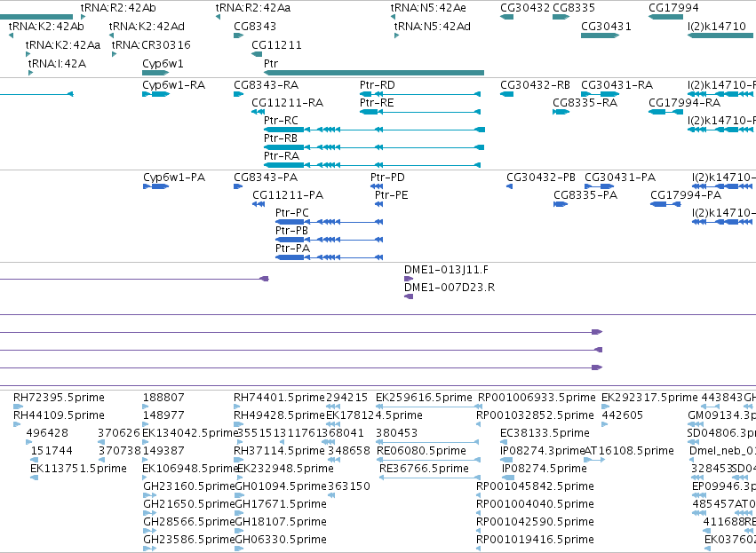
Task: Click the l(2)k14710 gene label
Action: point(717,27)
